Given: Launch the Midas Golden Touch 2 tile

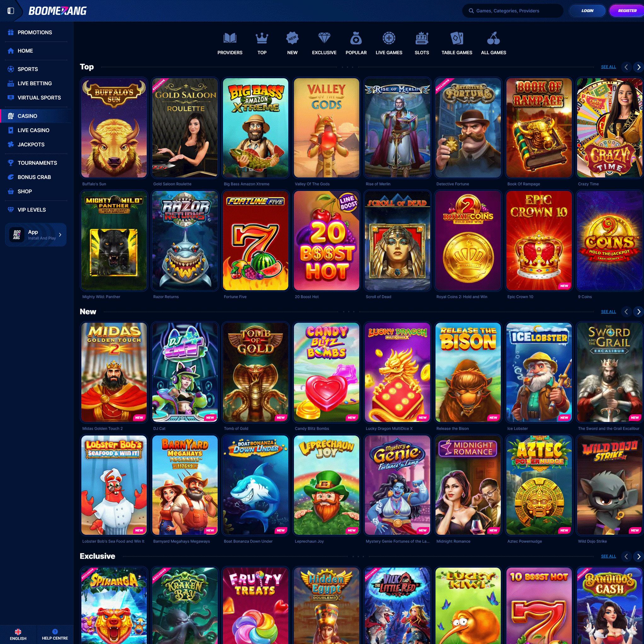Looking at the screenshot, I should click(114, 372).
